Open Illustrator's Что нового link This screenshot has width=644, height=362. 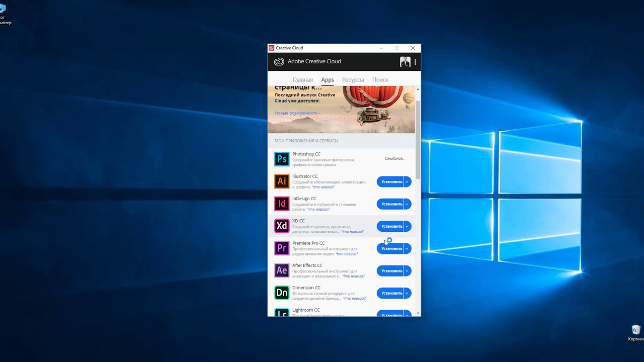click(324, 187)
